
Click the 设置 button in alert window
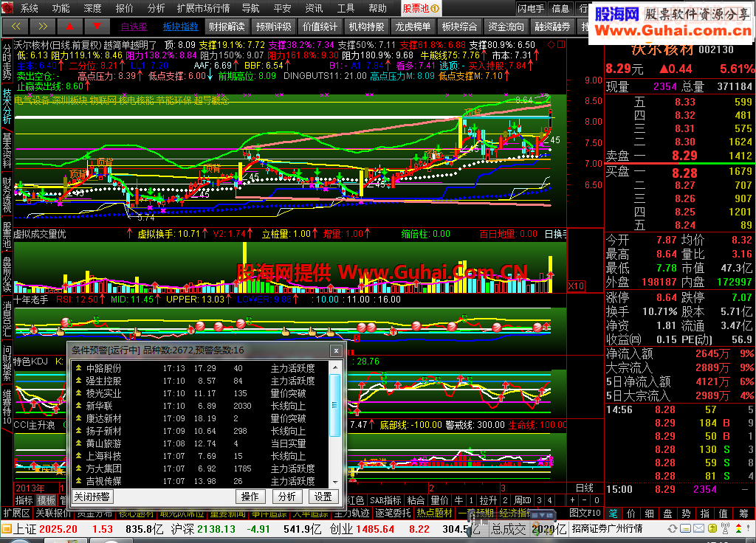pyautogui.click(x=323, y=497)
